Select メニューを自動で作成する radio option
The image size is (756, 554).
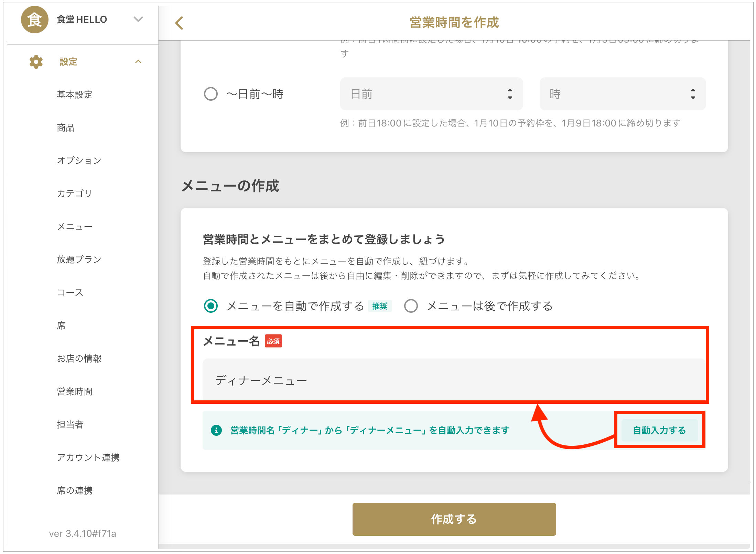[x=210, y=306]
